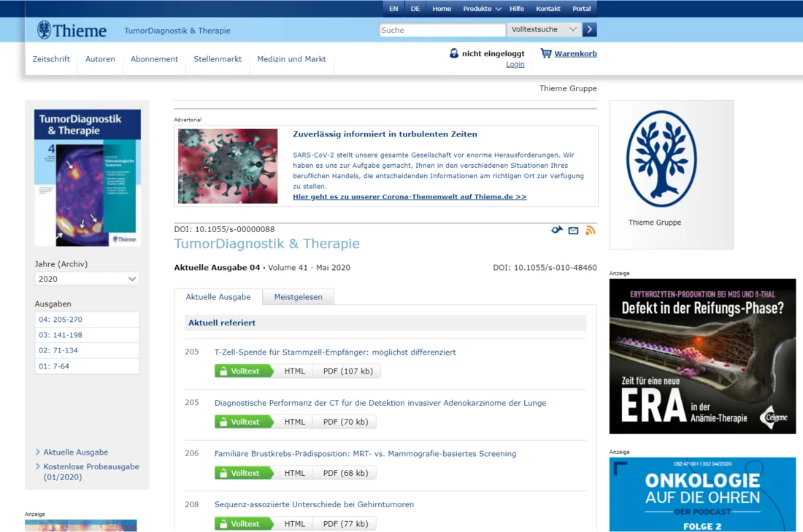The height and width of the screenshot is (532, 803).
Task: Open the Volltextsuche dropdown
Action: (x=543, y=30)
